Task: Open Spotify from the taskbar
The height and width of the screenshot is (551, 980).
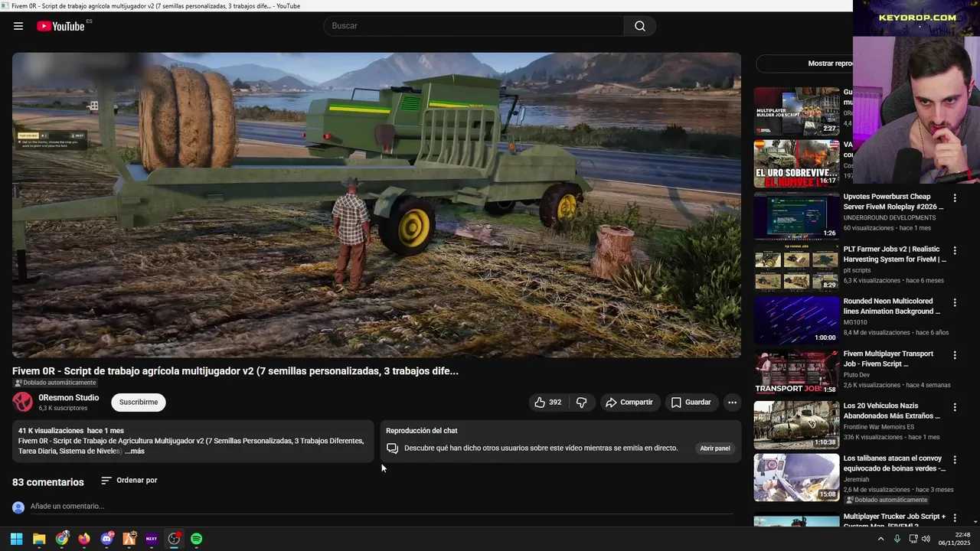Action: click(196, 539)
